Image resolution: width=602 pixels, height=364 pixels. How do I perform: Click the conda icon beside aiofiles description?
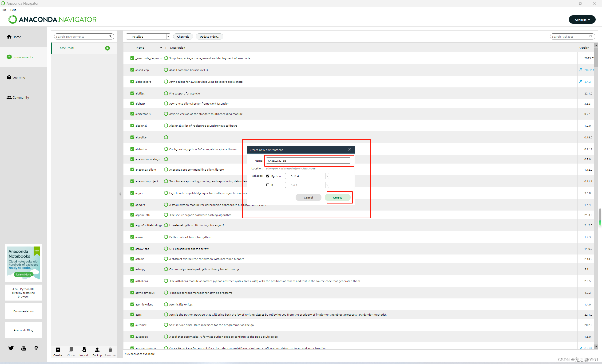point(166,93)
